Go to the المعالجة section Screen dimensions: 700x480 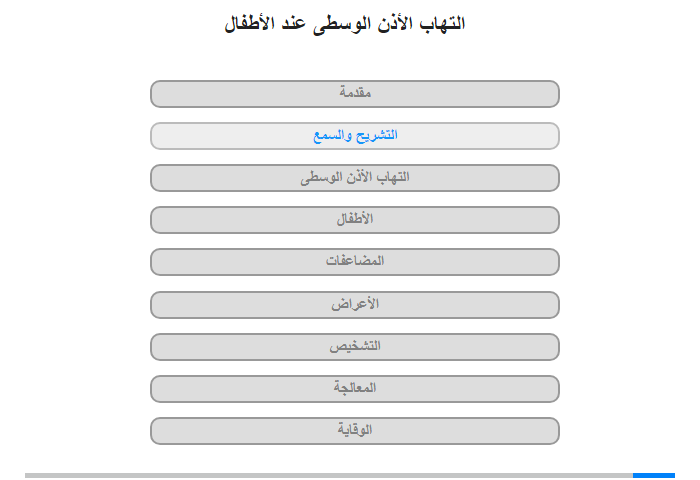[355, 388]
